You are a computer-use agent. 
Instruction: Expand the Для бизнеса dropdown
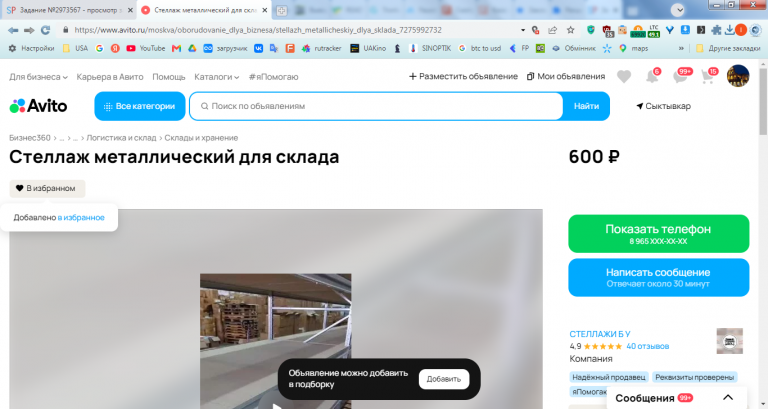tap(38, 77)
